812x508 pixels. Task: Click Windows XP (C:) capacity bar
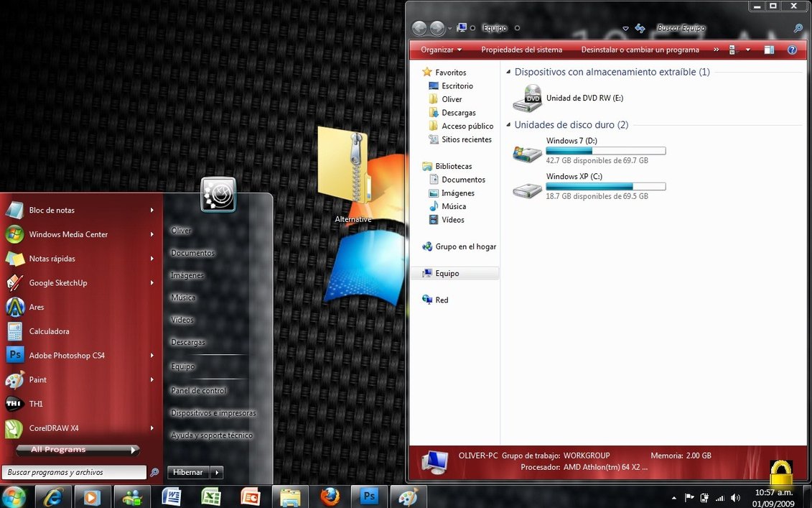tap(606, 187)
